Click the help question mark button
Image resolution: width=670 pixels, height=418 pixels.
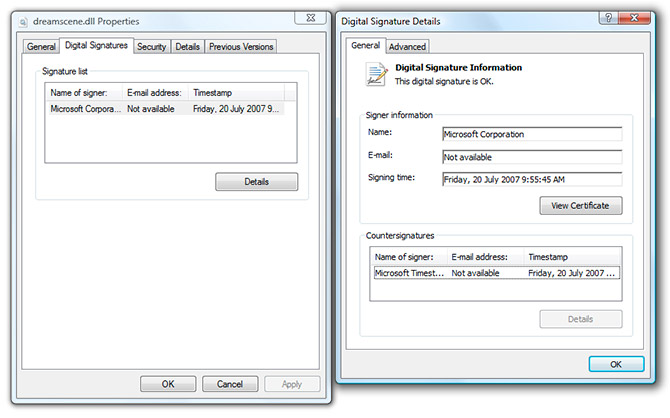tap(608, 18)
